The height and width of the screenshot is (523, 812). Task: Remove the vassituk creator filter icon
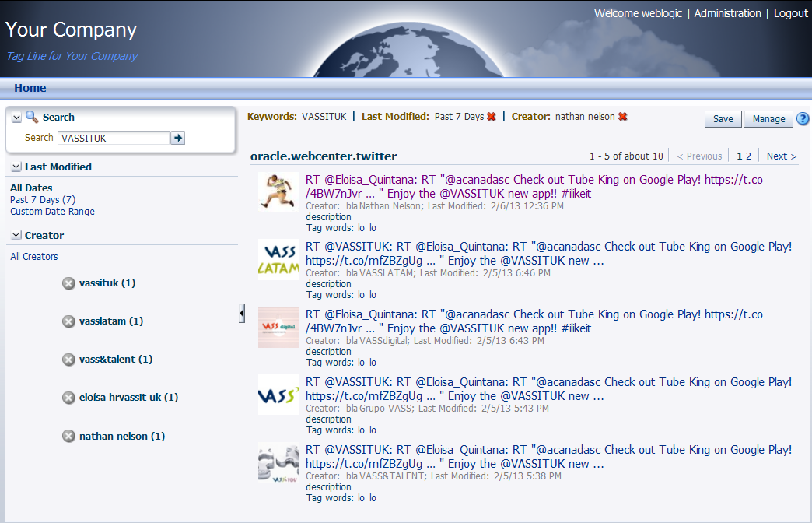pos(68,283)
